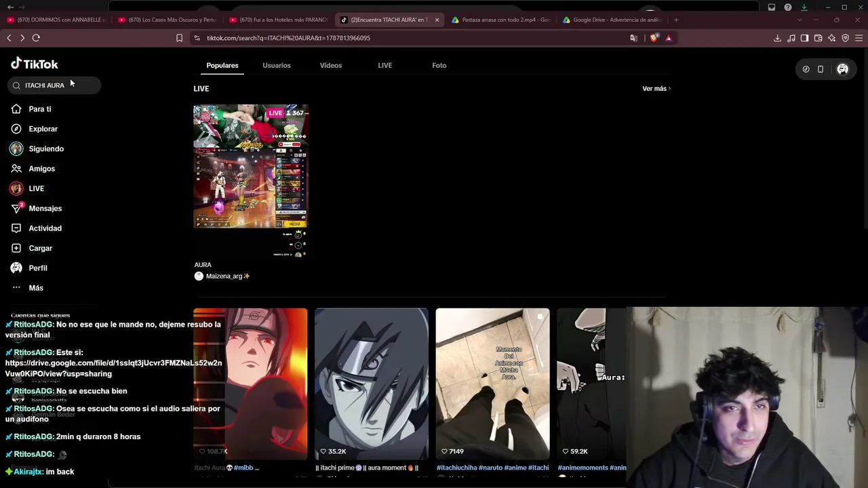Click the browser address bar URL
The height and width of the screenshot is (488, 868).
tap(288, 38)
